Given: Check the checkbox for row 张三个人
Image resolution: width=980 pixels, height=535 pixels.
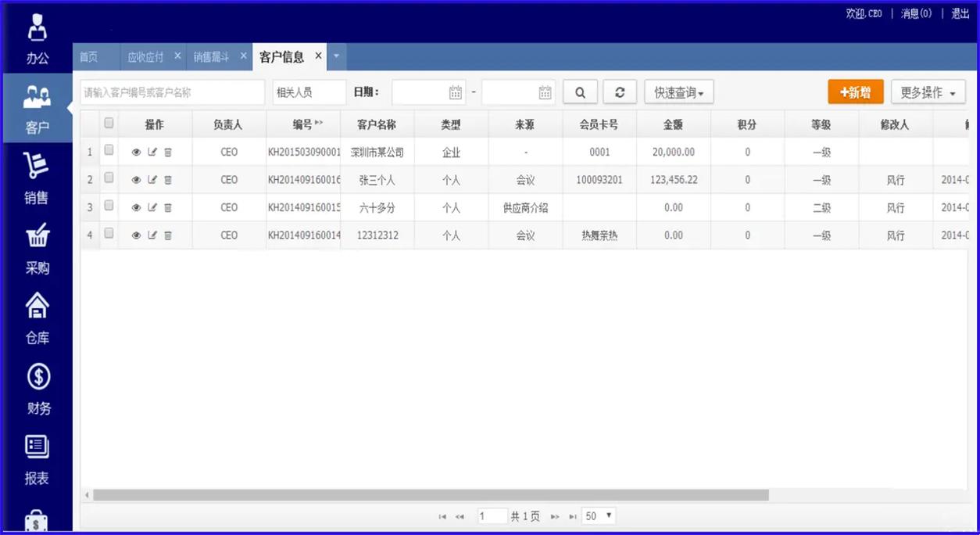Looking at the screenshot, I should coord(108,178).
